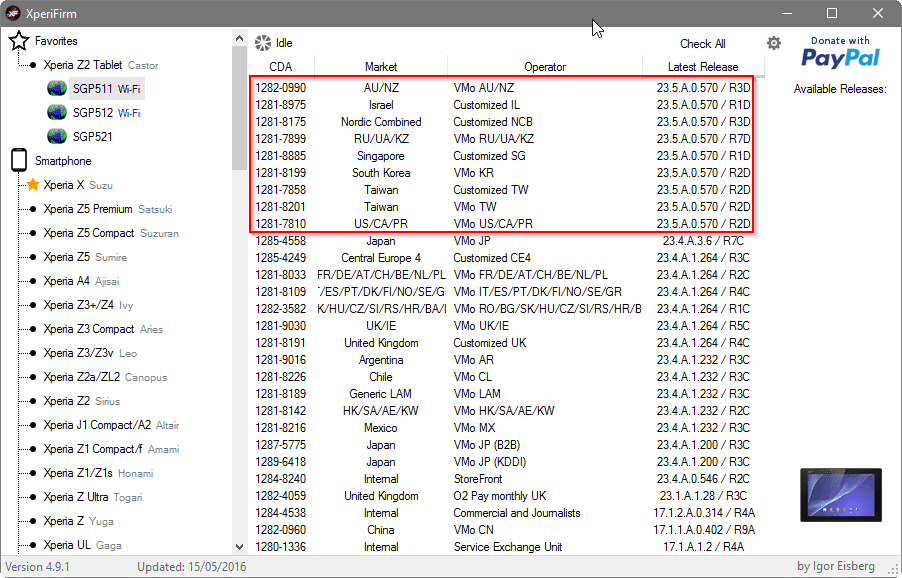This screenshot has width=902, height=578.
Task: Select the SGP511 Wi-Fi model
Action: point(106,89)
